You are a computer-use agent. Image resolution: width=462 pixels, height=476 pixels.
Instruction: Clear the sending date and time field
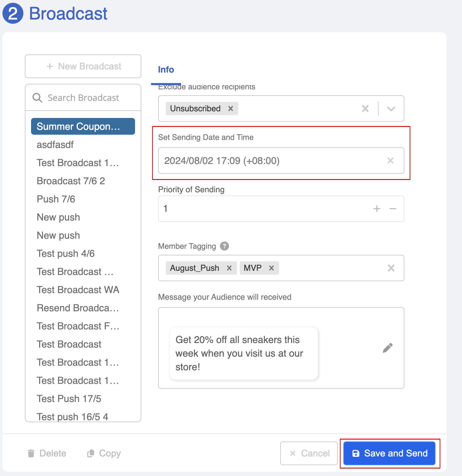390,161
